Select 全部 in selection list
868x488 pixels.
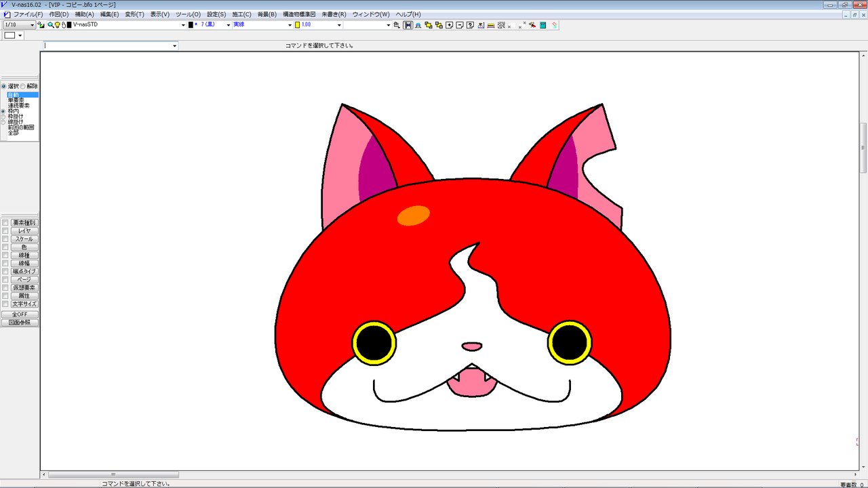tap(14, 133)
